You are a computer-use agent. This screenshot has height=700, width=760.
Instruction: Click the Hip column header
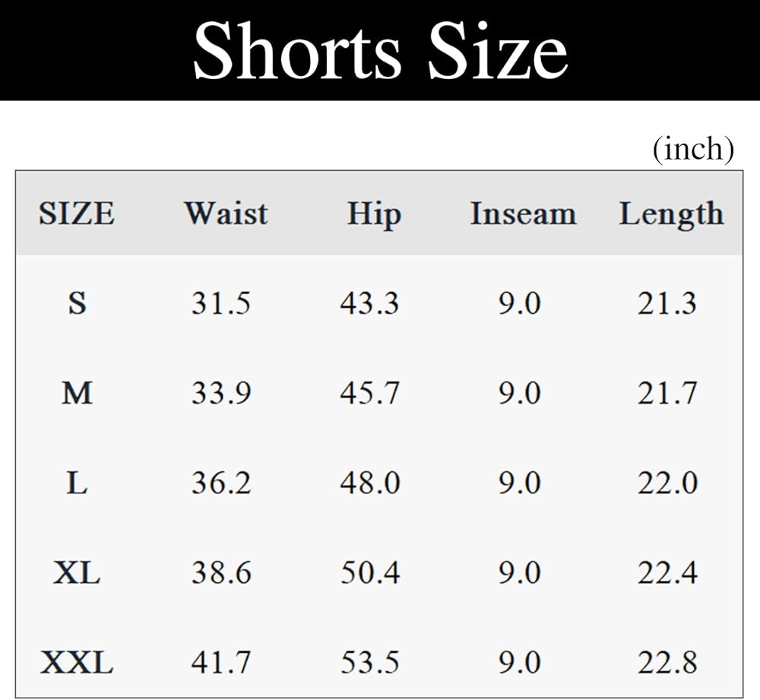[374, 214]
